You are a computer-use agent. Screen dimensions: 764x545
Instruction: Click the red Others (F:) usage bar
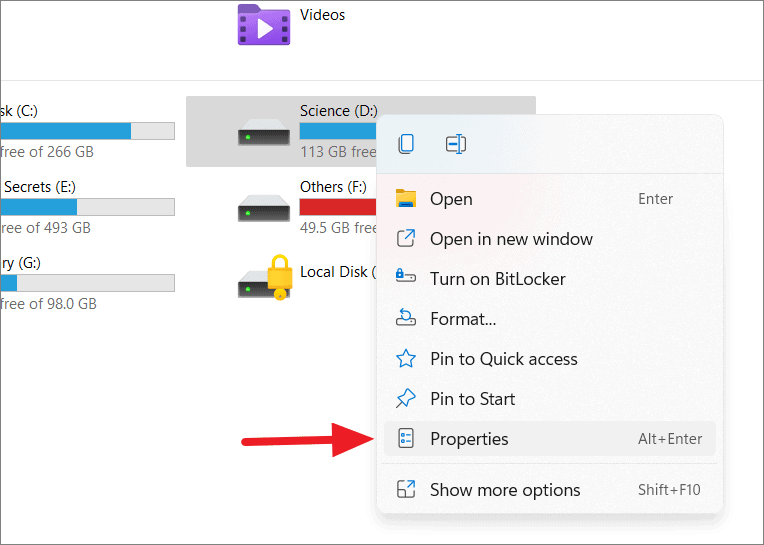tap(337, 207)
